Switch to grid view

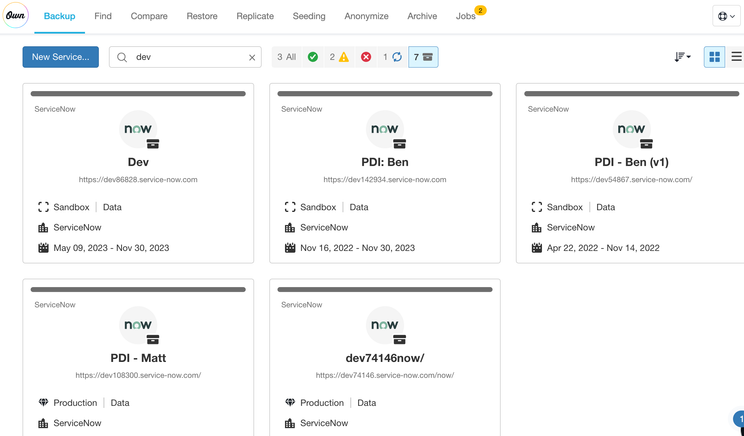pyautogui.click(x=714, y=57)
